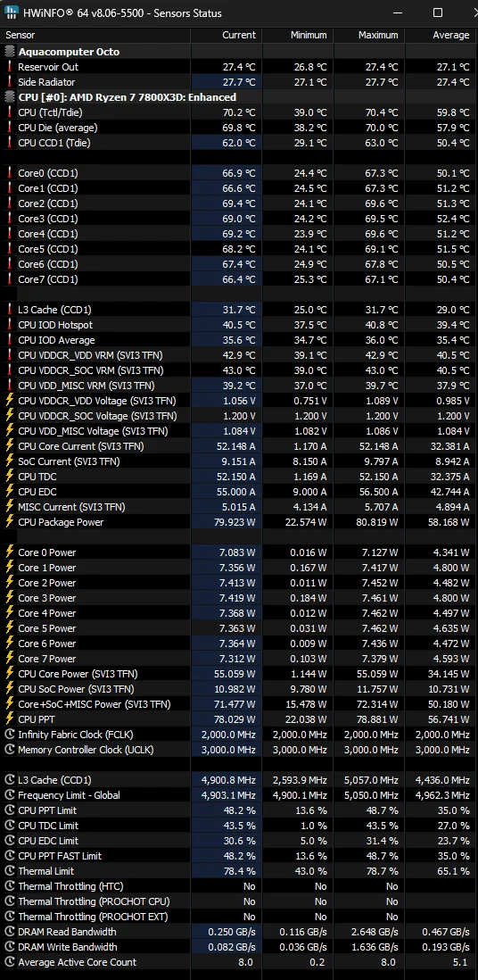Click the Maximum column header
Screen dimensions: 478x980
[x=378, y=35]
